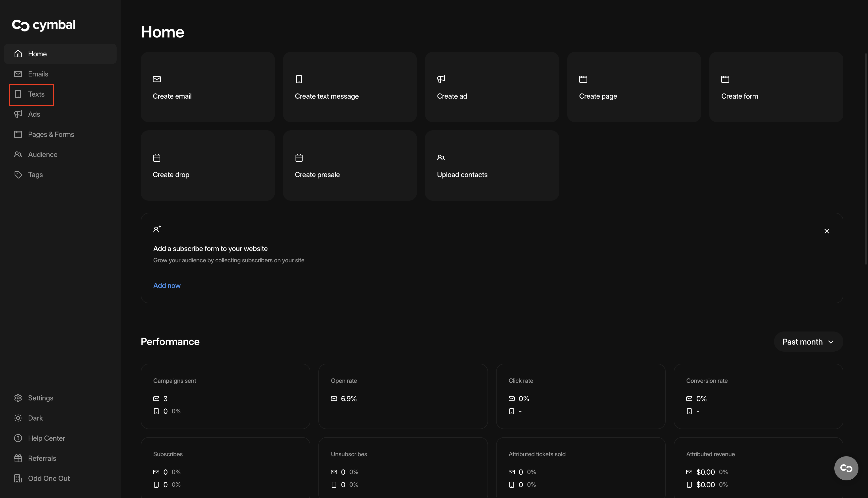
Task: Open the Texts section in sidebar
Action: pyautogui.click(x=36, y=94)
